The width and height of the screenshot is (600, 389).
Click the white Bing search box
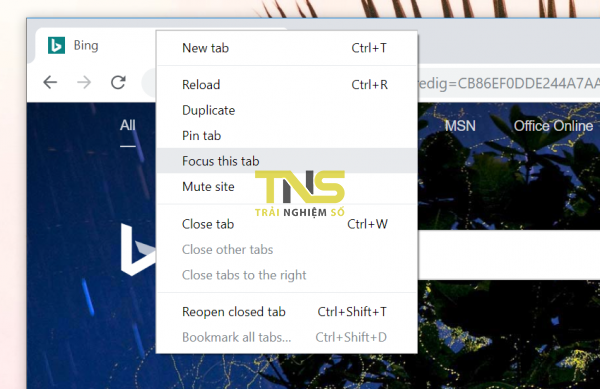pos(509,254)
